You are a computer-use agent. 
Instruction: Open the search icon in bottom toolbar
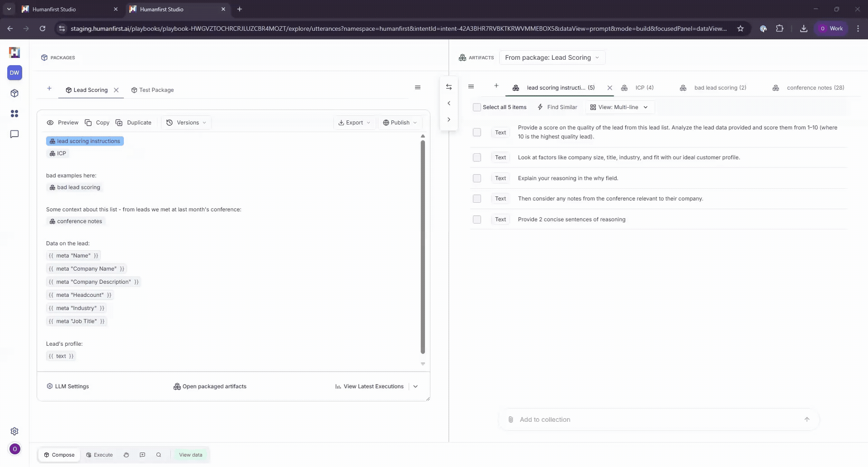pyautogui.click(x=158, y=455)
